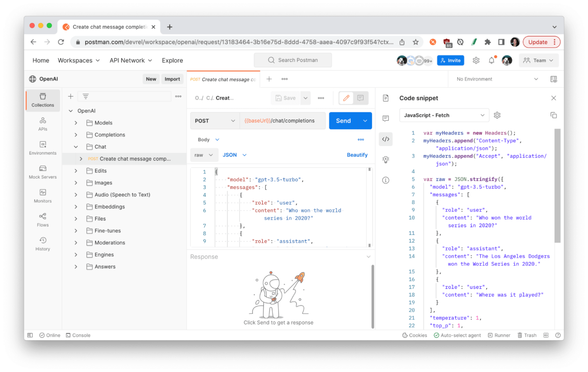Open the help icon in the status bar

click(558, 335)
